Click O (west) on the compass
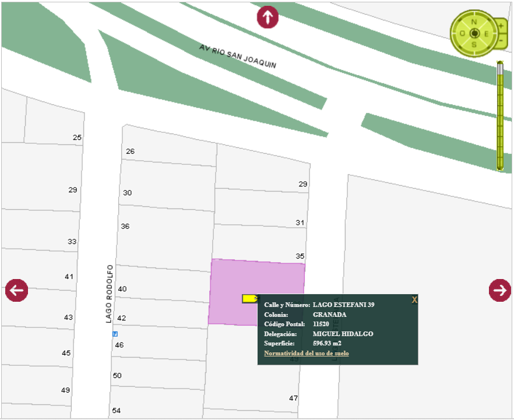 462,33
